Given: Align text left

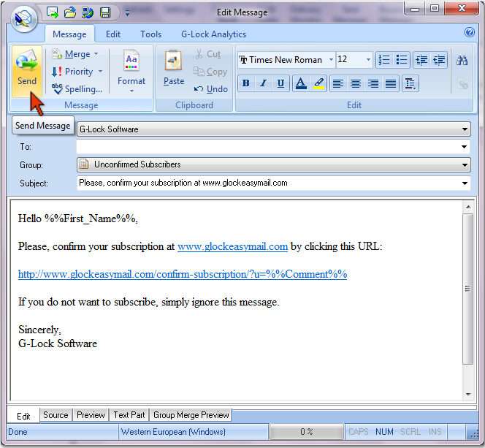Looking at the screenshot, I should pyautogui.click(x=338, y=83).
